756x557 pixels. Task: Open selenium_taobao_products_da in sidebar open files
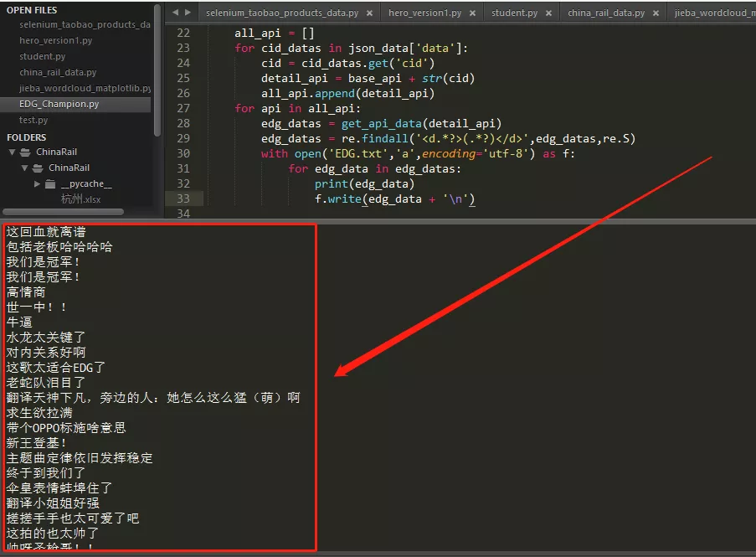85,24
